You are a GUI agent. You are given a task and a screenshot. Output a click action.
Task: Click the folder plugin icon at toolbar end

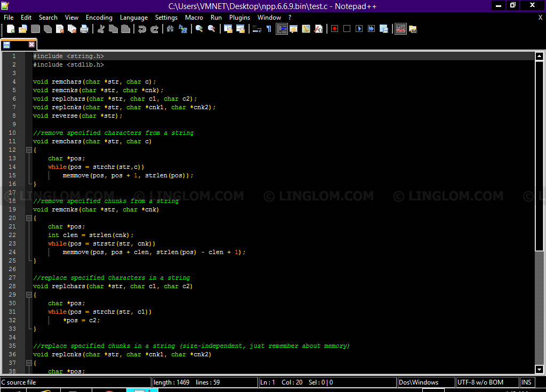coord(413,29)
